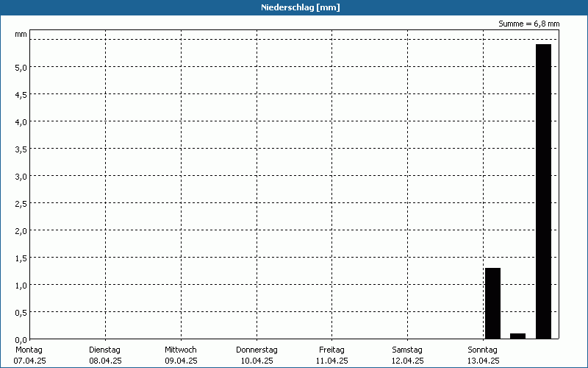Click the 2,0 y-axis value
Viewport: 588px width, 368px height.
point(21,231)
